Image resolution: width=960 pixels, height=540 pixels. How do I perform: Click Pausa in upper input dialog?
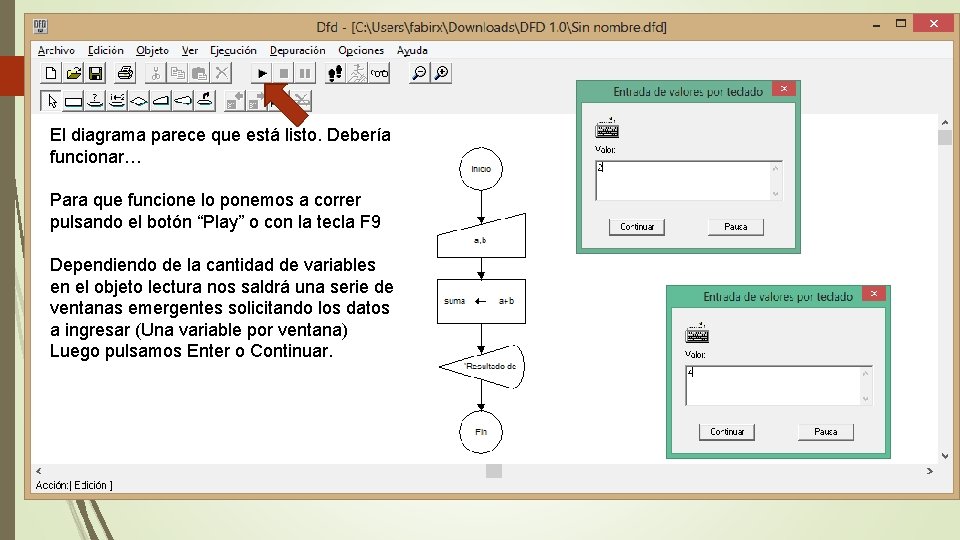tap(735, 227)
